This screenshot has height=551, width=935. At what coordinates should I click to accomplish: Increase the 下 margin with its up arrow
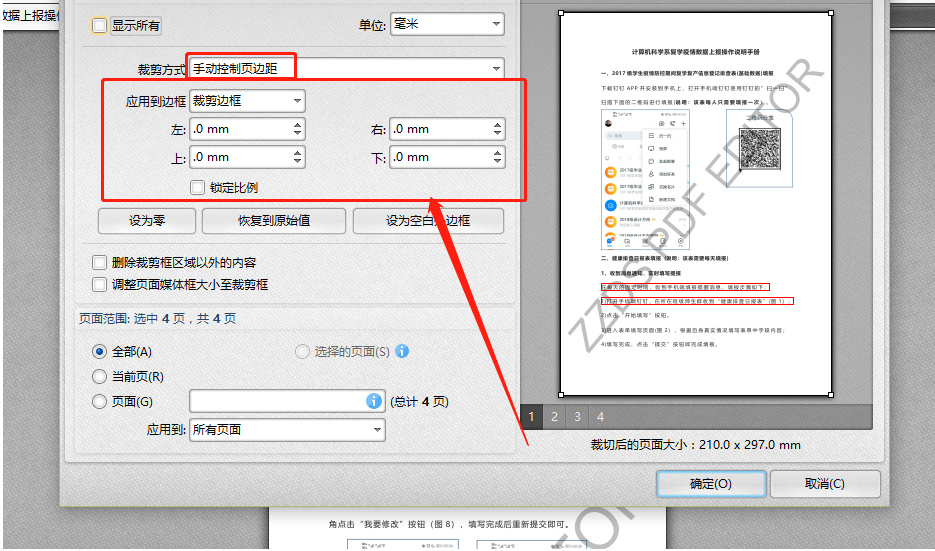point(497,153)
